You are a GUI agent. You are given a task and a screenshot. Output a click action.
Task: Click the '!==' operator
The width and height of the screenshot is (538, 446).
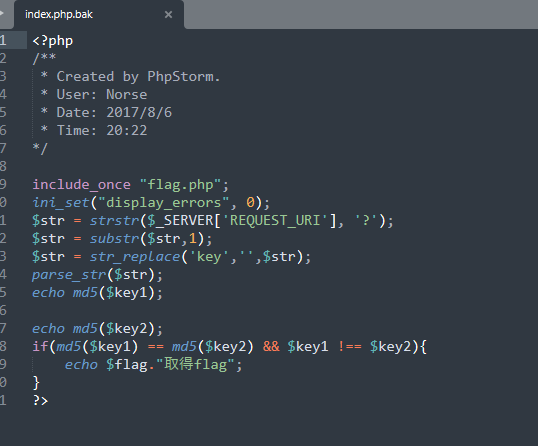349,346
